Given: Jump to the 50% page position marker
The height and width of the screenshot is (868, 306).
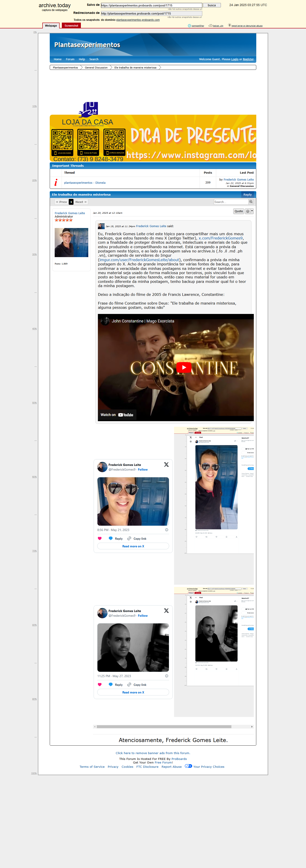Looking at the screenshot, I should pyautogui.click(x=34, y=403).
